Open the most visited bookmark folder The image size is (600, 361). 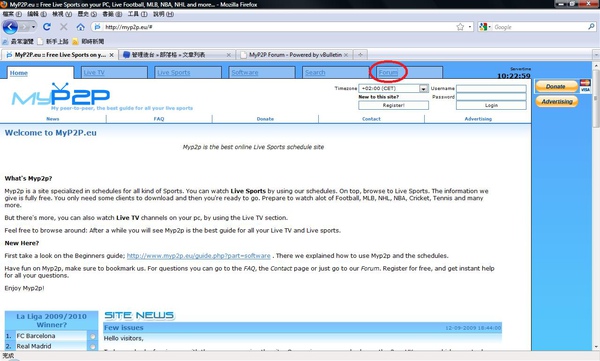18,41
